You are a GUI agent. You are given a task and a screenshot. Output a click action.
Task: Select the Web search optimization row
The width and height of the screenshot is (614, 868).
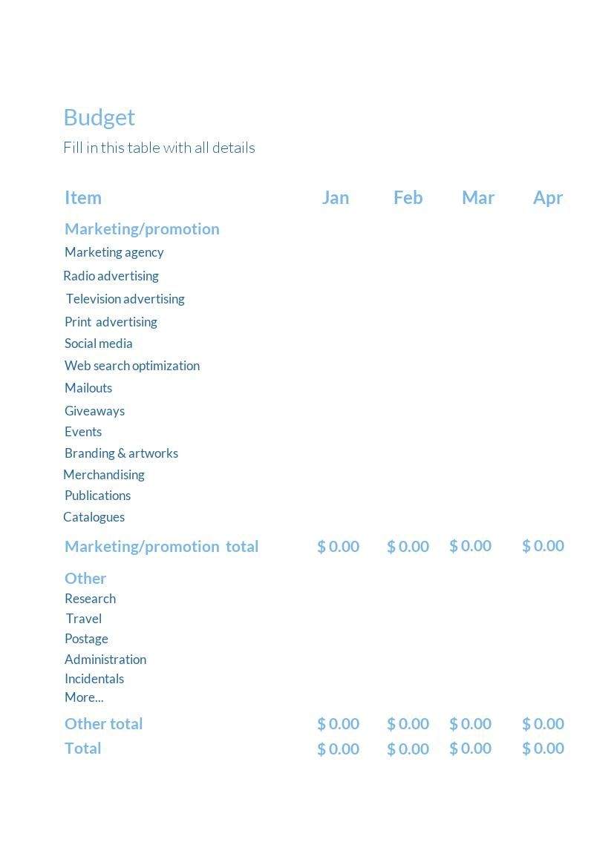132,366
